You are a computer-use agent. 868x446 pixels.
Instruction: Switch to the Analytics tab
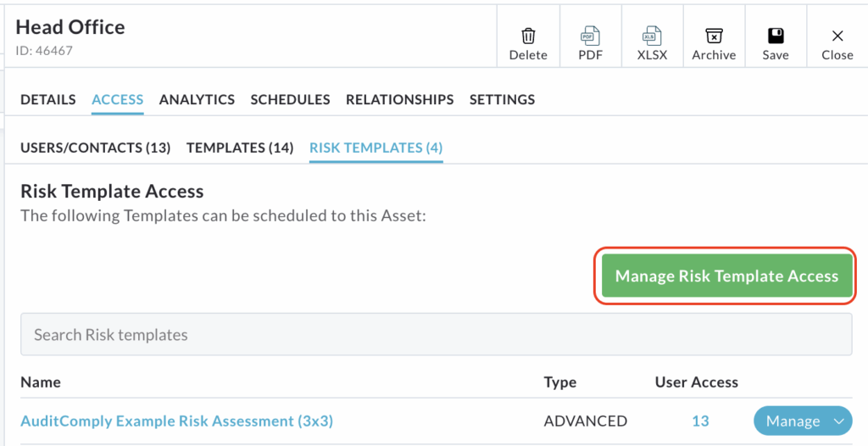click(x=197, y=99)
